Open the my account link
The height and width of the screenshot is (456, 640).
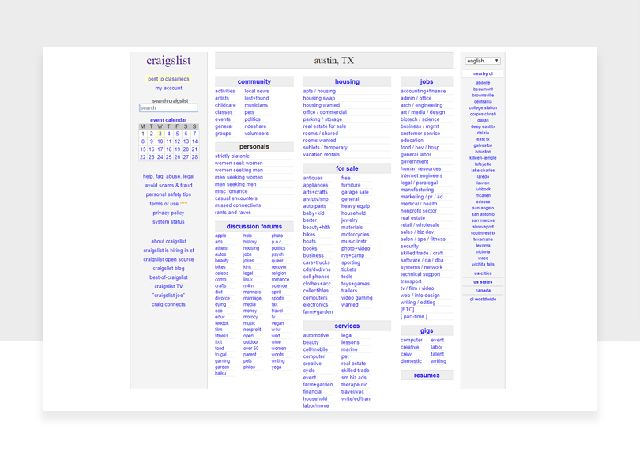coord(169,88)
